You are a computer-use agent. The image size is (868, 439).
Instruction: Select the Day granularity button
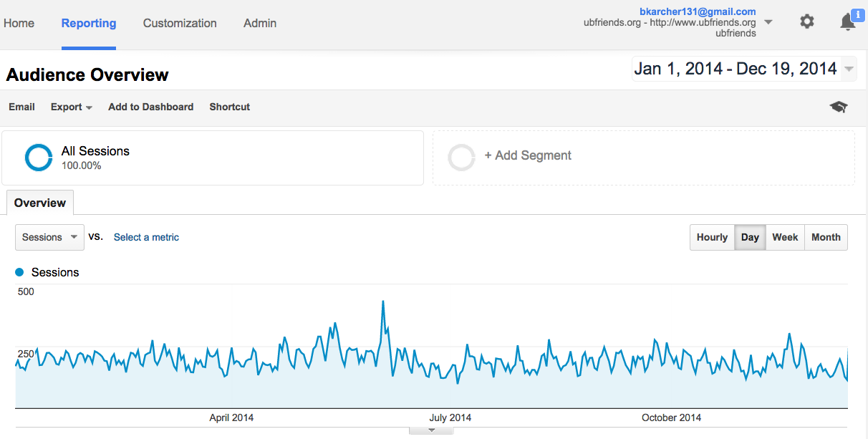tap(750, 238)
